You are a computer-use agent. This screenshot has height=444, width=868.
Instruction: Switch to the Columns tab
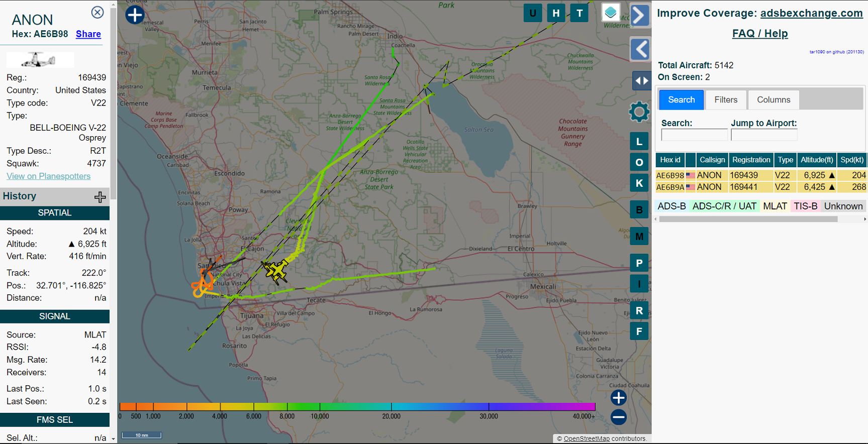774,100
